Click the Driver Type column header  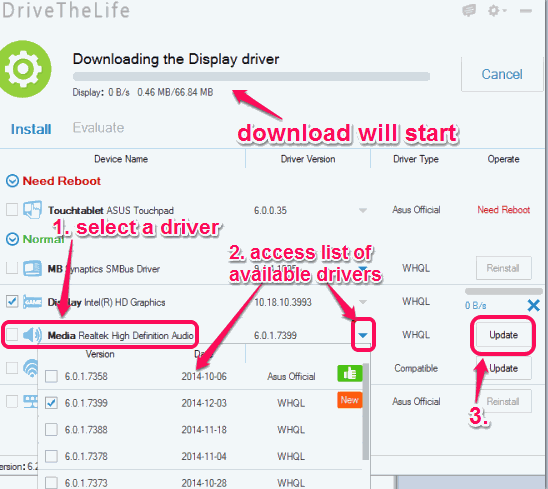coord(416,159)
